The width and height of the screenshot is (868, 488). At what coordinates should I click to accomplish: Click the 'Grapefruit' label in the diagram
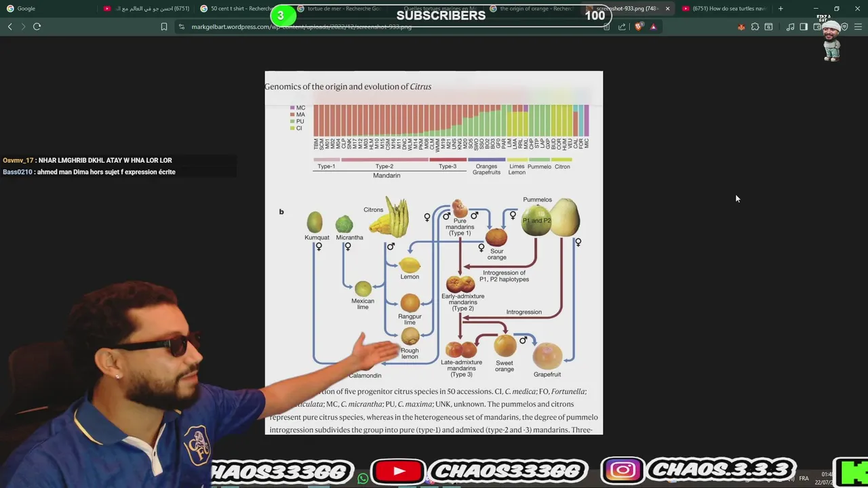pyautogui.click(x=547, y=374)
